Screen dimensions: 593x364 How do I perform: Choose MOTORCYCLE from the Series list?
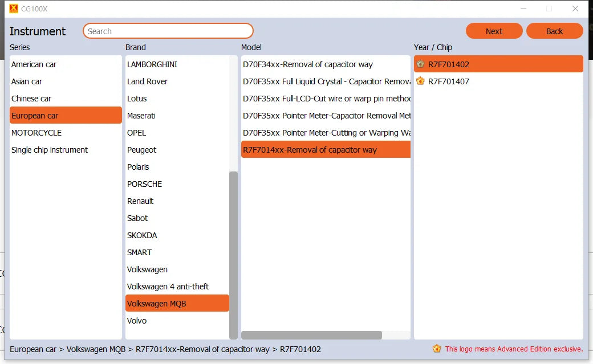66,133
